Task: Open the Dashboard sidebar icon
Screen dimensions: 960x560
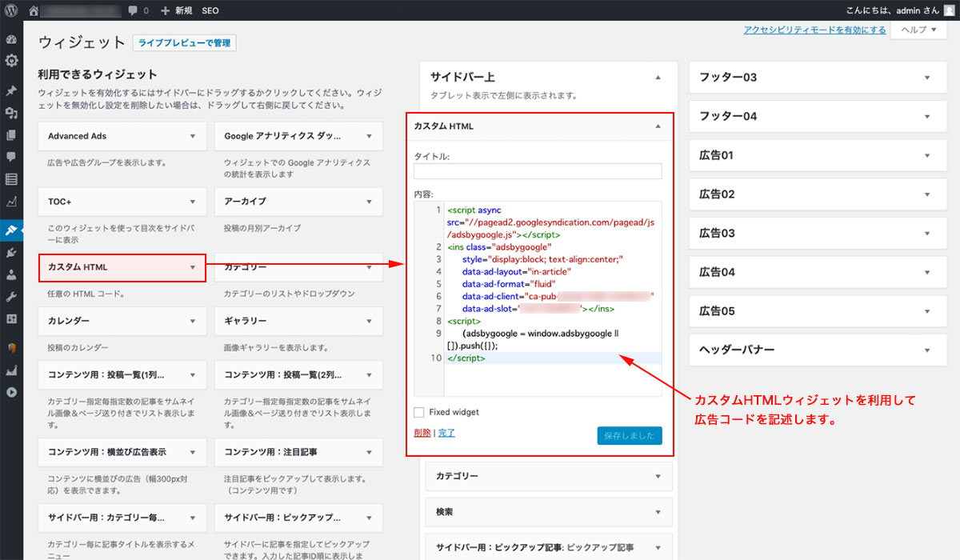Action: tap(11, 39)
